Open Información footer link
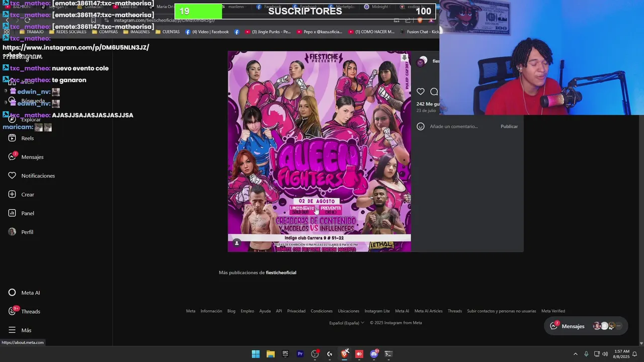 click(x=211, y=311)
